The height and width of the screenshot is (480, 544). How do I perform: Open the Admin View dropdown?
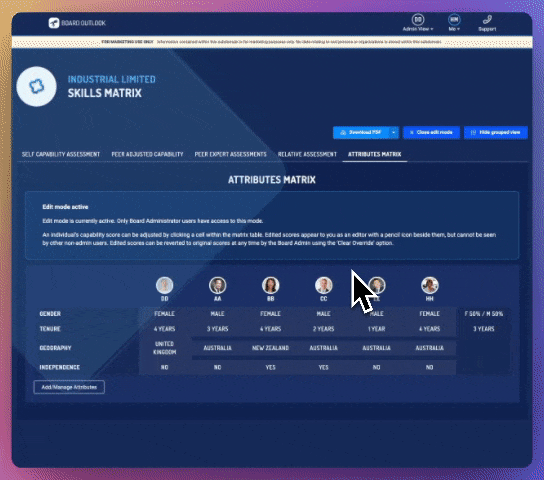point(418,29)
